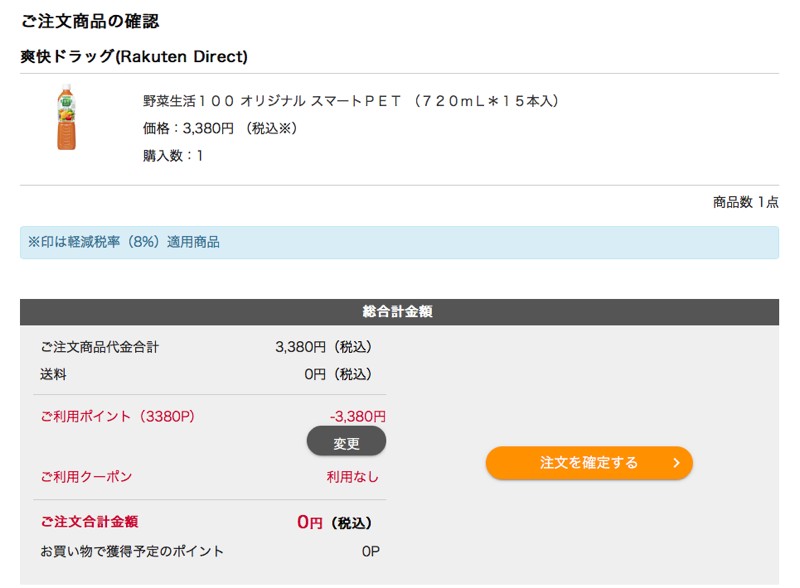The image size is (800, 588).
Task: Click the 変更 button for points
Action: coord(346,442)
